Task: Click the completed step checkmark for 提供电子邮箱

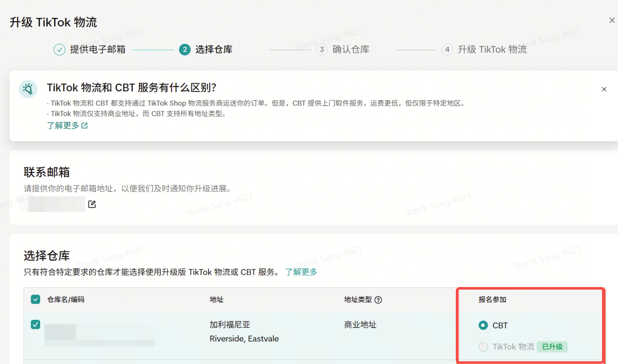Action: [59, 50]
